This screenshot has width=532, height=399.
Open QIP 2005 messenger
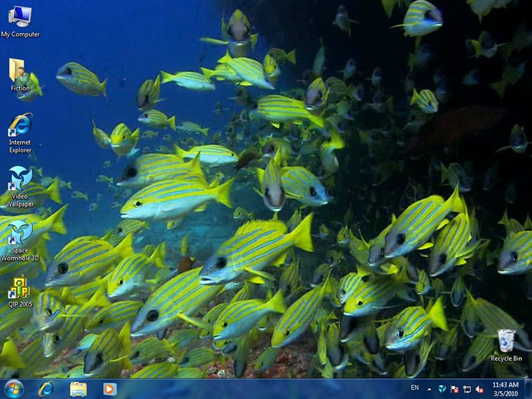(21, 291)
